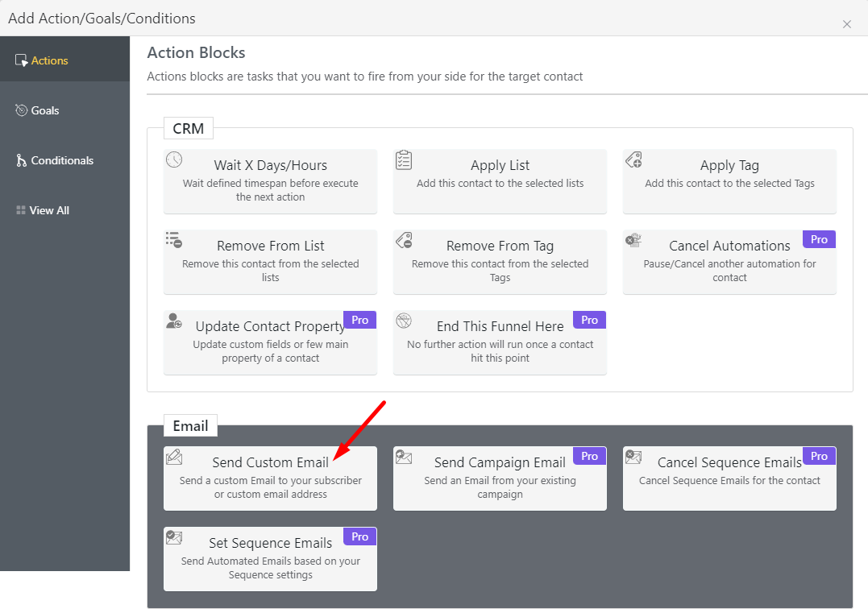Add the Apply Tag action block
Image resolution: width=868 pixels, height=613 pixels.
pyautogui.click(x=729, y=181)
